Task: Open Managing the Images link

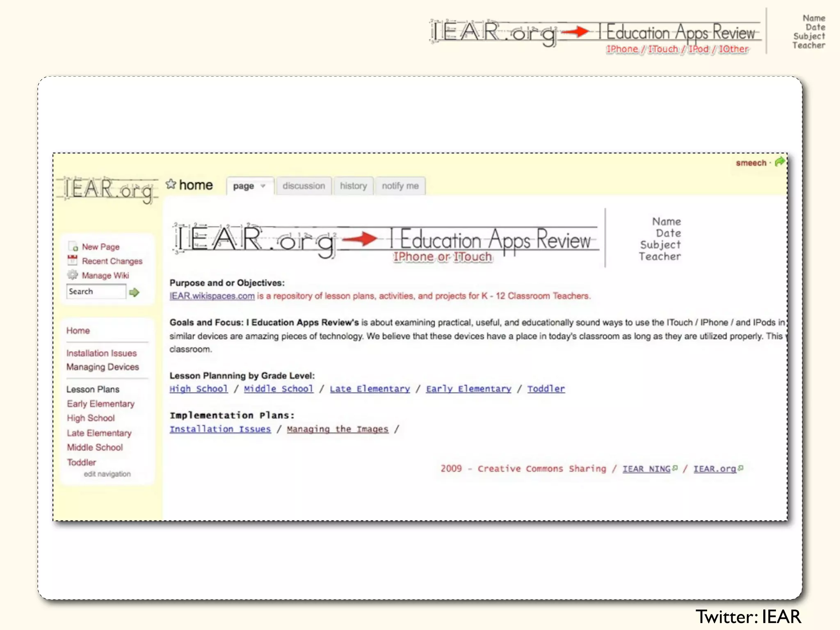Action: coord(338,429)
